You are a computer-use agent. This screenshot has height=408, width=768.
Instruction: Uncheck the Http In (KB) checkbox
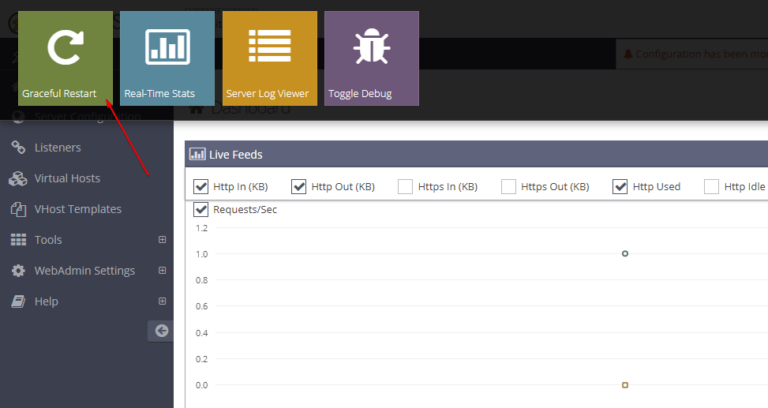tap(201, 186)
